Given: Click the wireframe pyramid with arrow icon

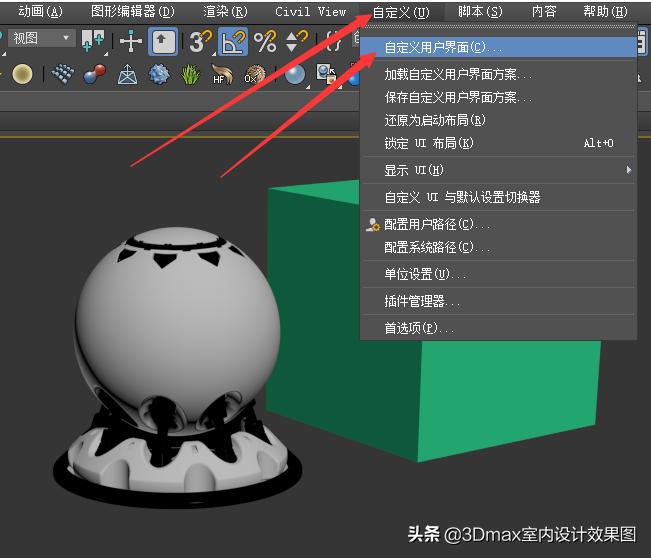Looking at the screenshot, I should pyautogui.click(x=127, y=75).
